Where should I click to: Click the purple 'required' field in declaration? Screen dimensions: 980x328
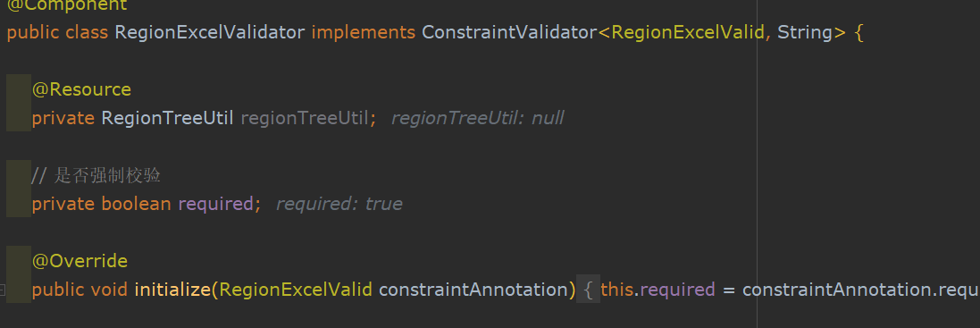click(215, 205)
